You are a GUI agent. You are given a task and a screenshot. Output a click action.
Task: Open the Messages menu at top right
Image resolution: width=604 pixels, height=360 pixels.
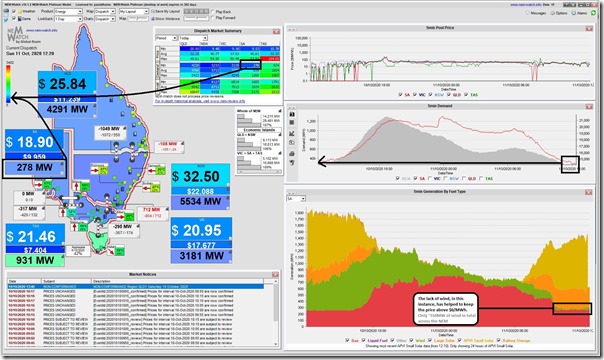tap(536, 13)
